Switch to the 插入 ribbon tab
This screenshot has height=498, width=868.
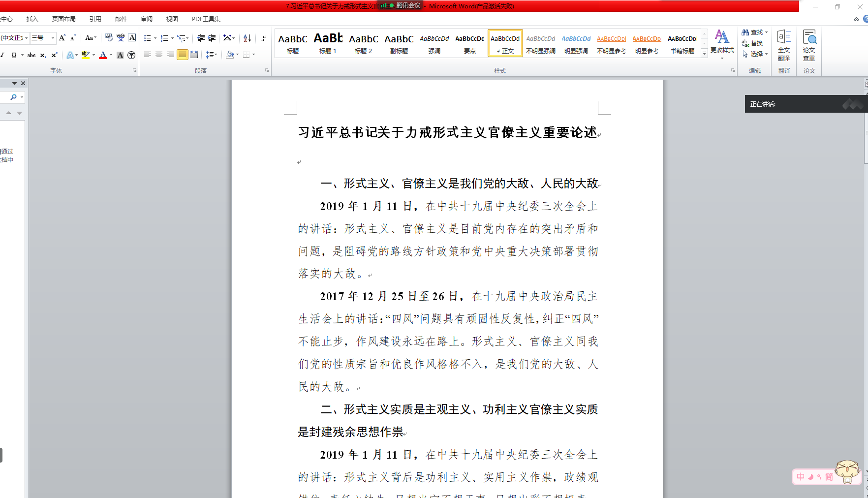tap(32, 19)
